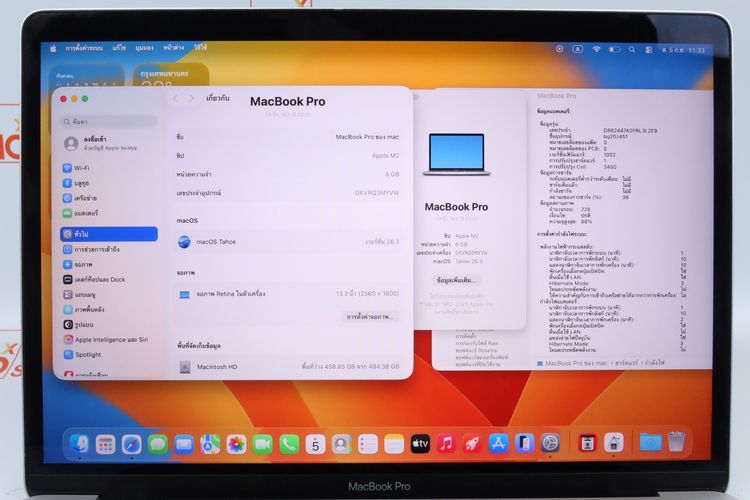Open Spotlight search from the menu bar
This screenshot has width=750, height=500.
pyautogui.click(x=632, y=49)
